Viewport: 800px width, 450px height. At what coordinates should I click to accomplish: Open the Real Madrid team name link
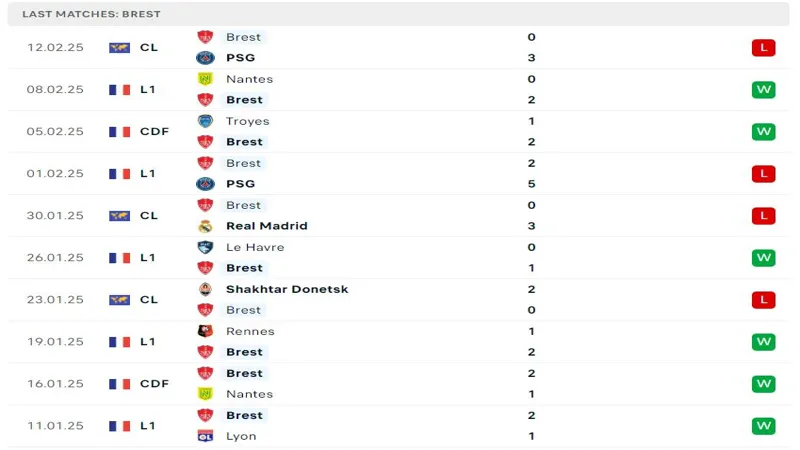[266, 226]
